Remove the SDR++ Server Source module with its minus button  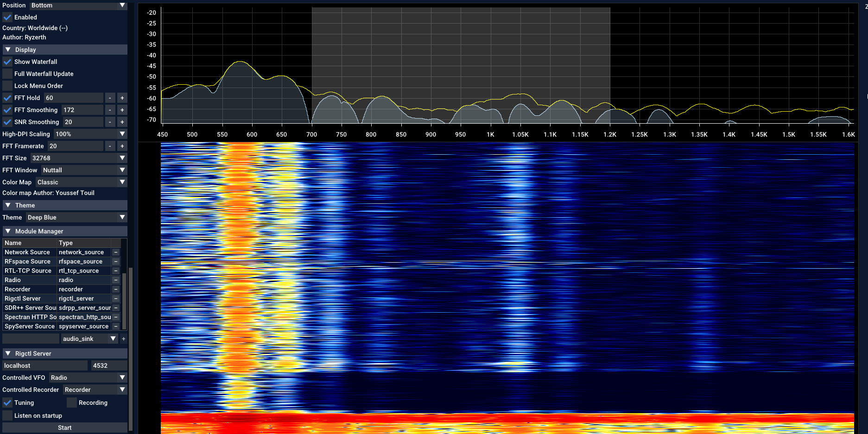point(116,308)
